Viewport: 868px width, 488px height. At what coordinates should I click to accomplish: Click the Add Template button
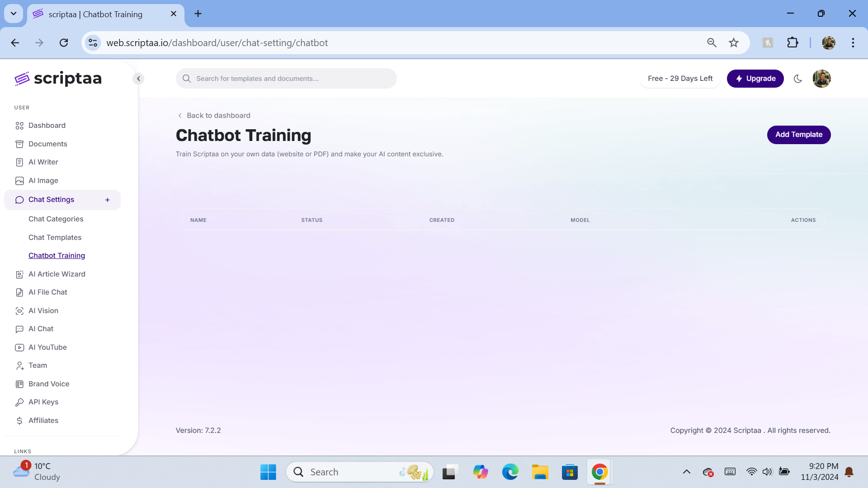(798, 135)
